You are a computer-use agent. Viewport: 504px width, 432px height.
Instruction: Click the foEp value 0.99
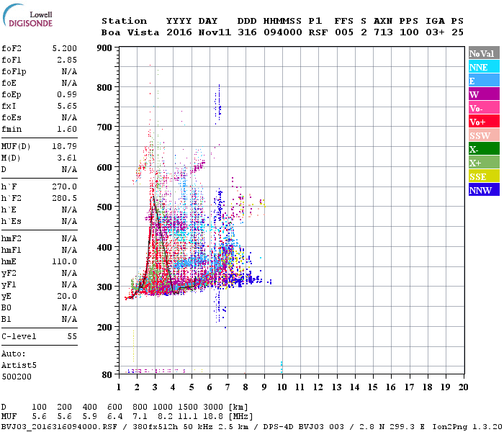(67, 94)
